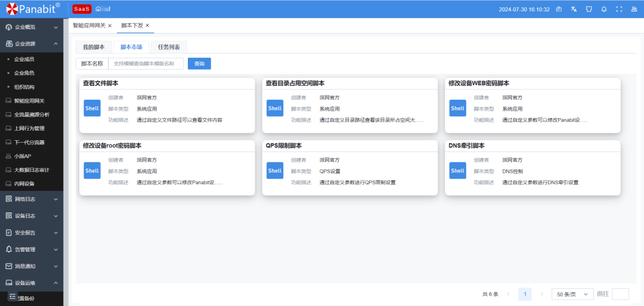Switch to the 任务列表 tab
This screenshot has width=644, height=306.
click(169, 47)
